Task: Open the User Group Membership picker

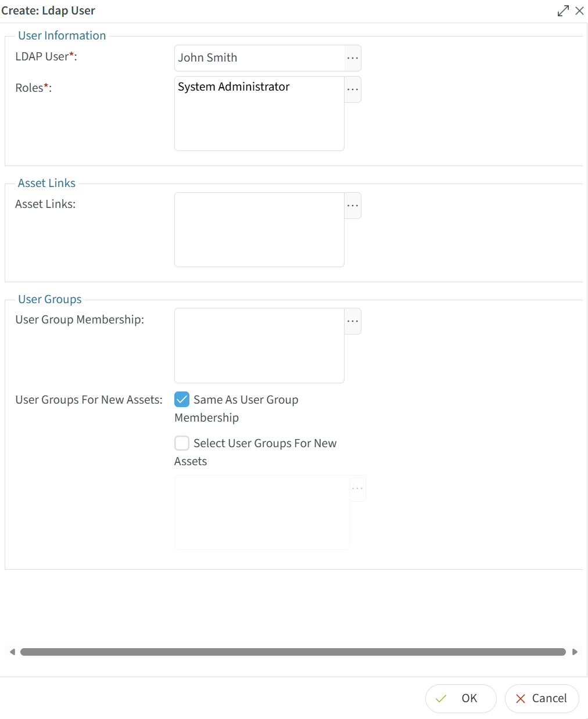Action: point(352,321)
